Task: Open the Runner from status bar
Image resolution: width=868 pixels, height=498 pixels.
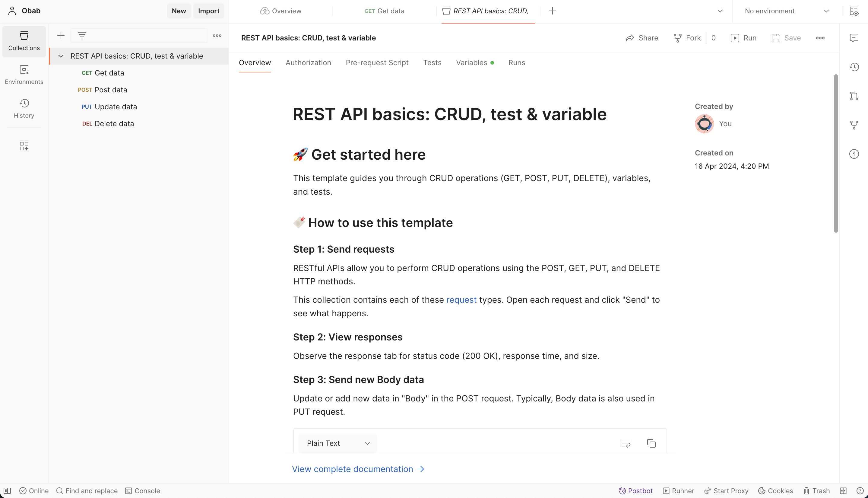Action: pyautogui.click(x=678, y=491)
